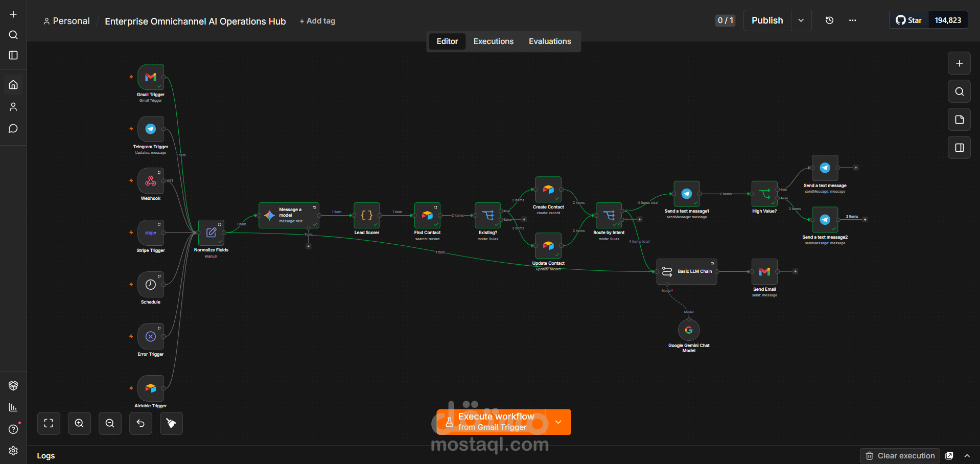Tidy up the workflow nodes
The height and width of the screenshot is (464, 980).
click(x=171, y=423)
